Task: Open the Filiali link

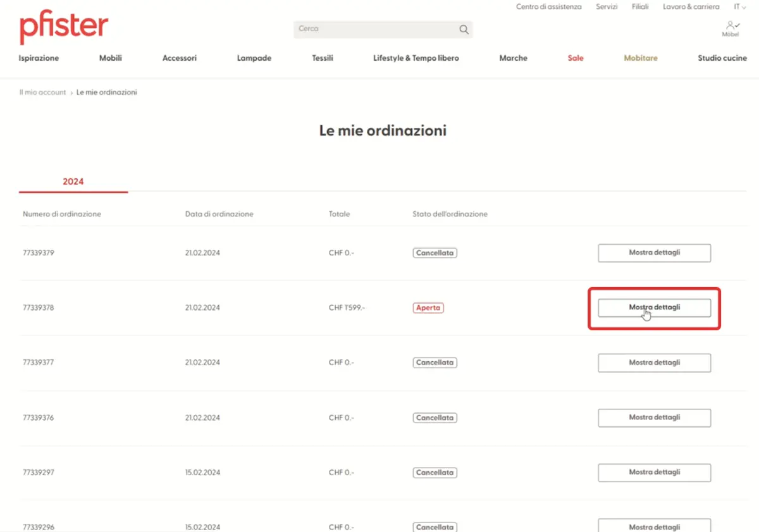Action: pos(640,7)
